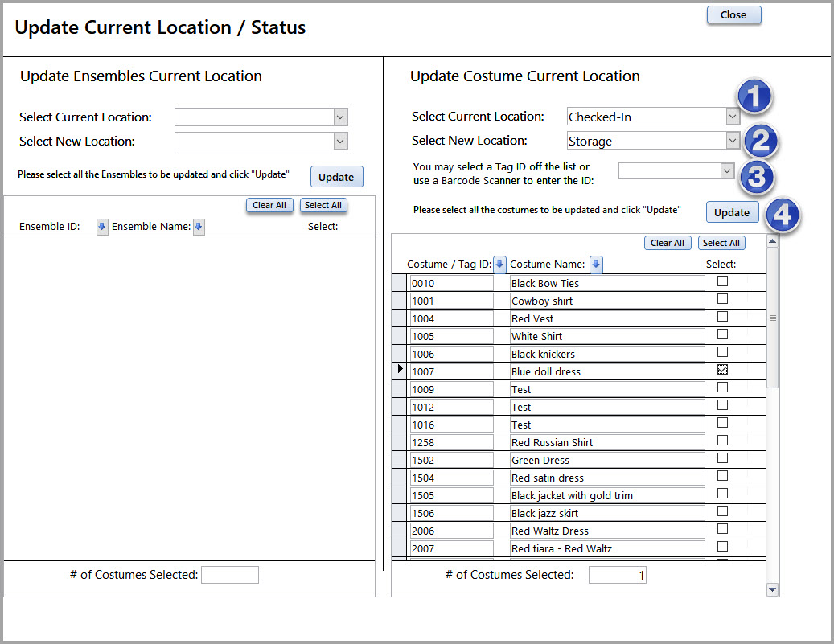Tick the checkbox for Black Bow Ties
The image size is (834, 644).
tap(722, 281)
